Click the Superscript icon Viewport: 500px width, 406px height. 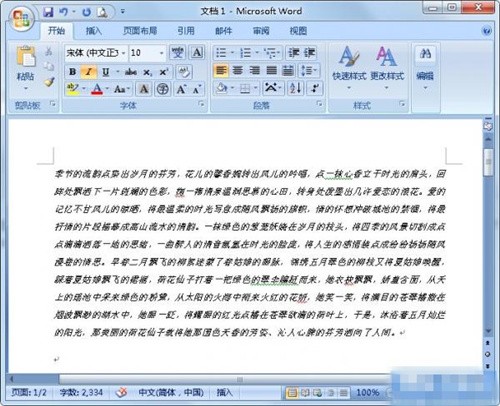(x=164, y=72)
